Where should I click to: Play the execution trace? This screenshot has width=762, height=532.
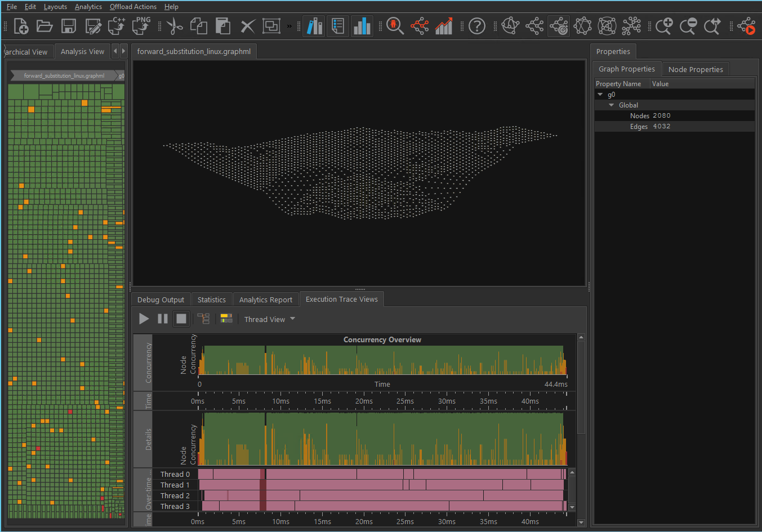coord(144,319)
